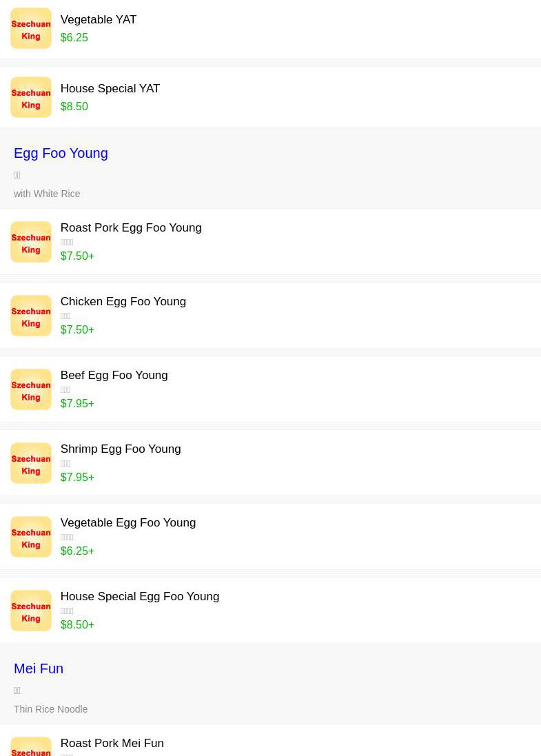Click the Shrimp Egg Foo Young restaurant icon
This screenshot has height=756, width=541.
coord(31,463)
